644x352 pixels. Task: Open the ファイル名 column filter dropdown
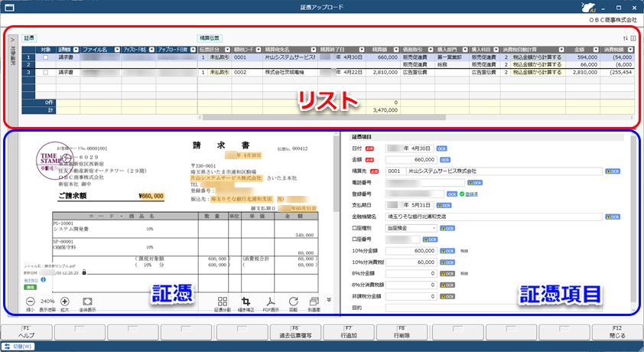(x=117, y=50)
